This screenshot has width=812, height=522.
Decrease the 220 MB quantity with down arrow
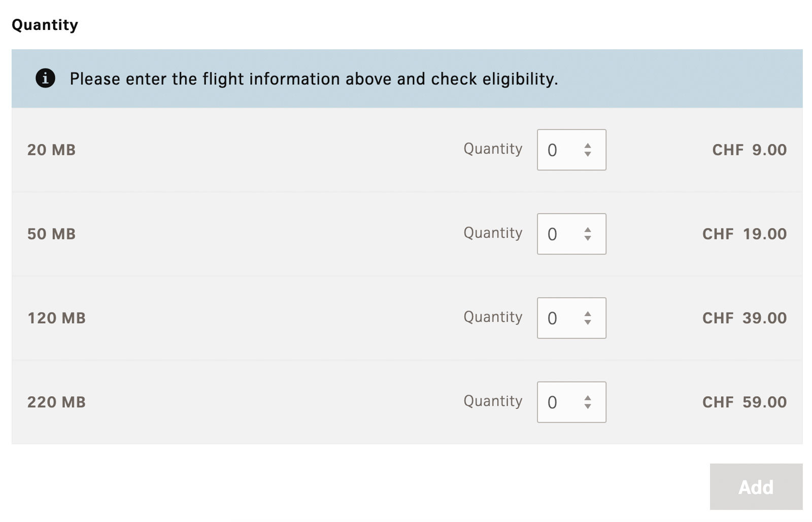click(x=588, y=407)
